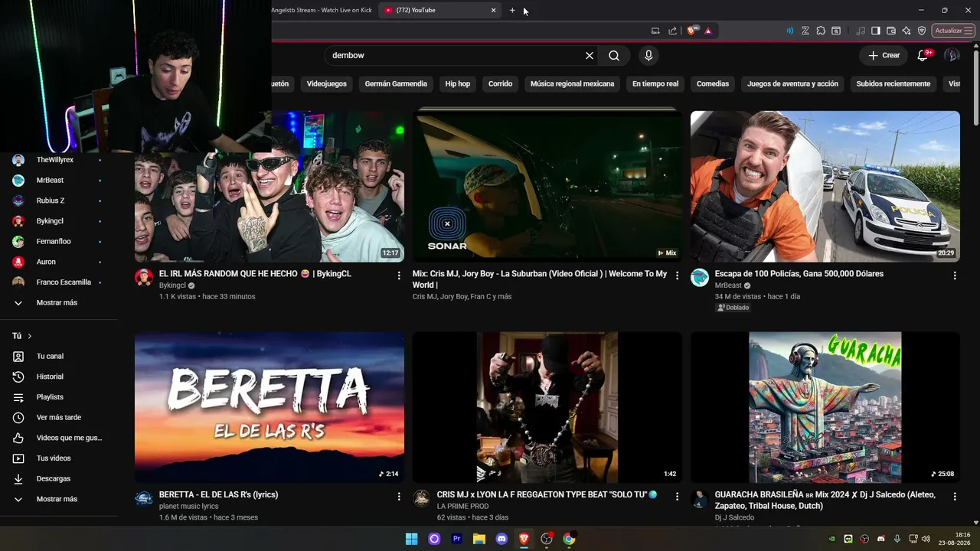Filter by the Hip hop chip
980x551 pixels.
pos(458,83)
